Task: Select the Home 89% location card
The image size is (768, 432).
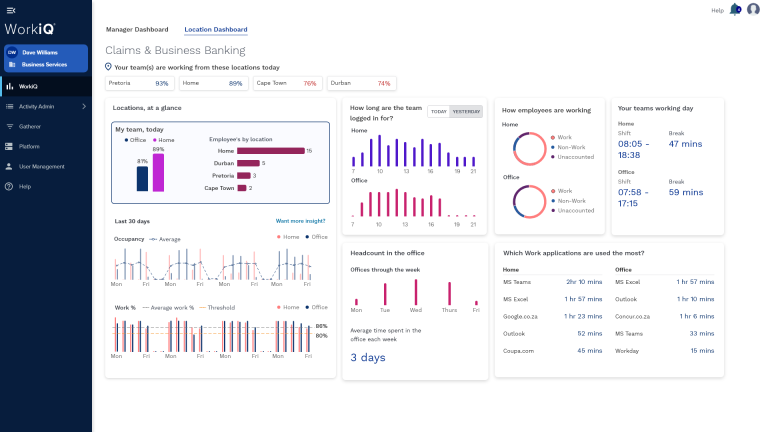Action: pyautogui.click(x=214, y=83)
